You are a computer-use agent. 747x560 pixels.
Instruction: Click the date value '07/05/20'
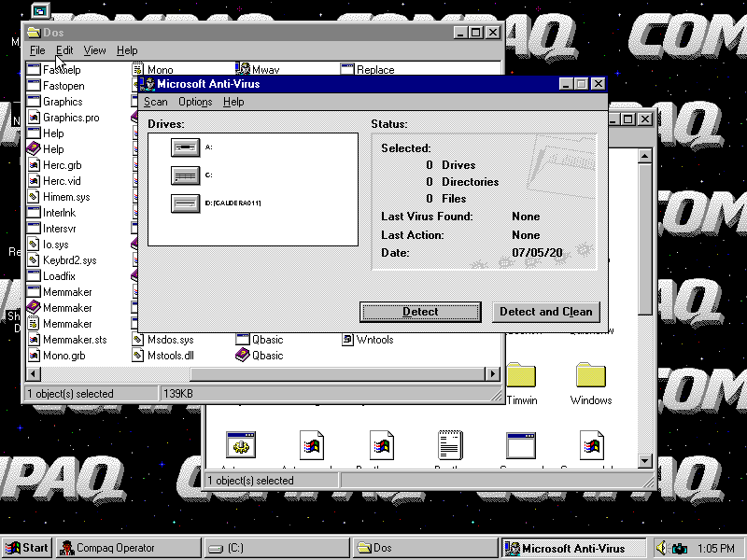(537, 252)
